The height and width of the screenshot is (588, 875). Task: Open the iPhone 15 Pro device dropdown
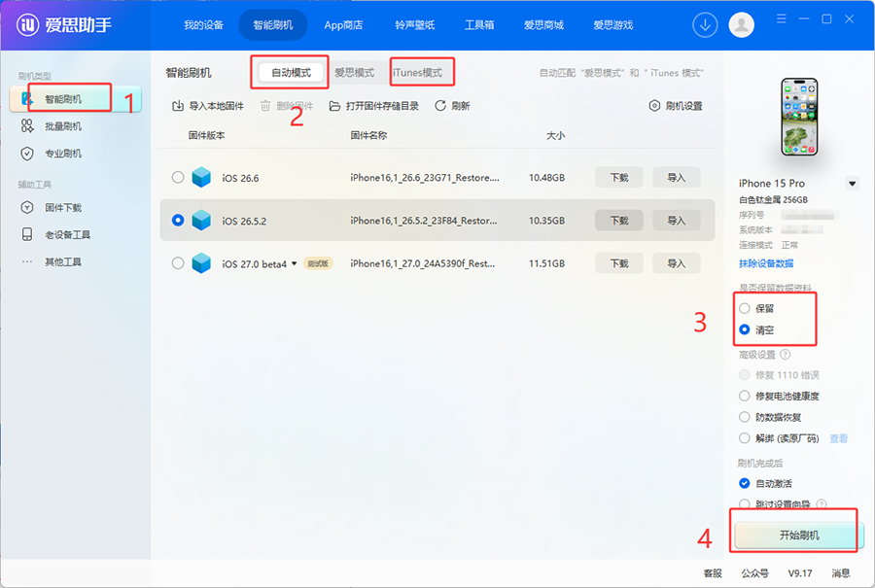(852, 184)
